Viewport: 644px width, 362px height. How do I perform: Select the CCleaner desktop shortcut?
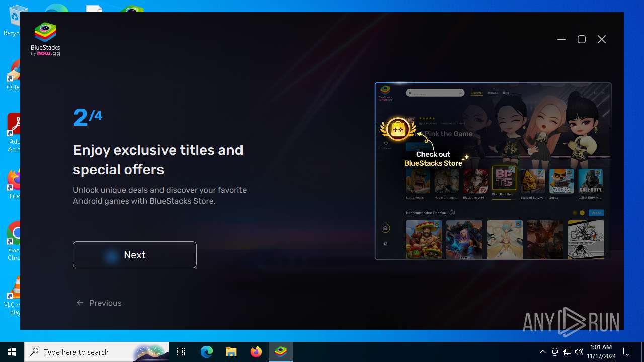tap(12, 75)
